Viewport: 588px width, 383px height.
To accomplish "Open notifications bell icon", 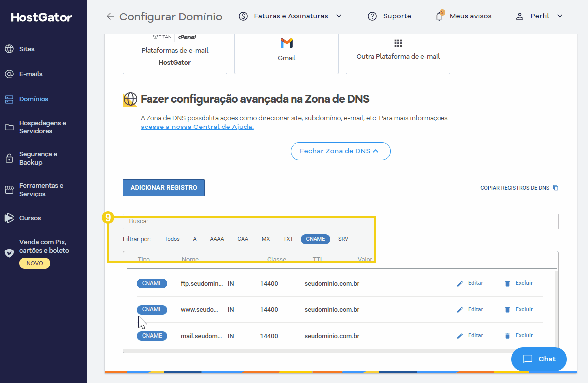I will (439, 16).
